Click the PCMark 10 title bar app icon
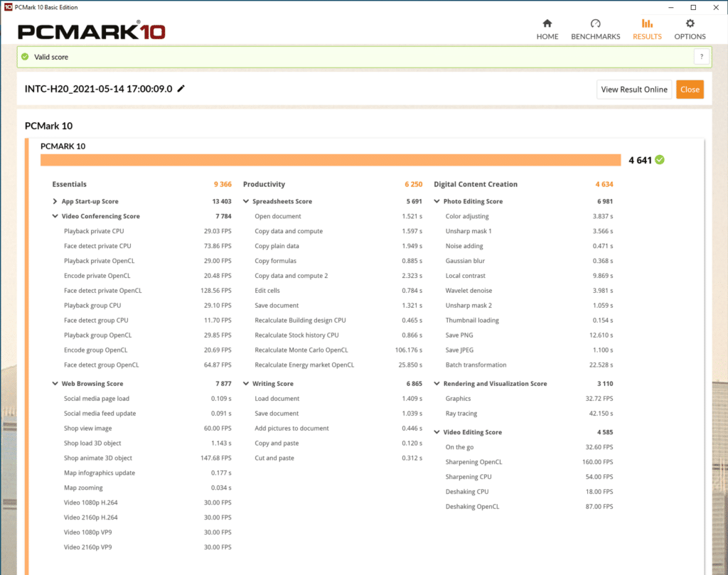 click(x=8, y=7)
